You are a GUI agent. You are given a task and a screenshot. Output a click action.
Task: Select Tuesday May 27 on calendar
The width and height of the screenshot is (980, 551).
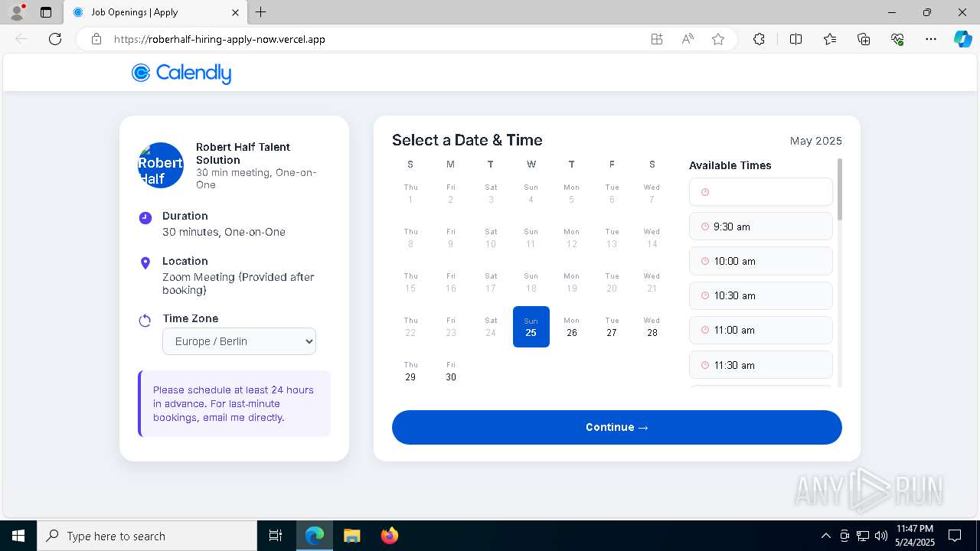(612, 327)
